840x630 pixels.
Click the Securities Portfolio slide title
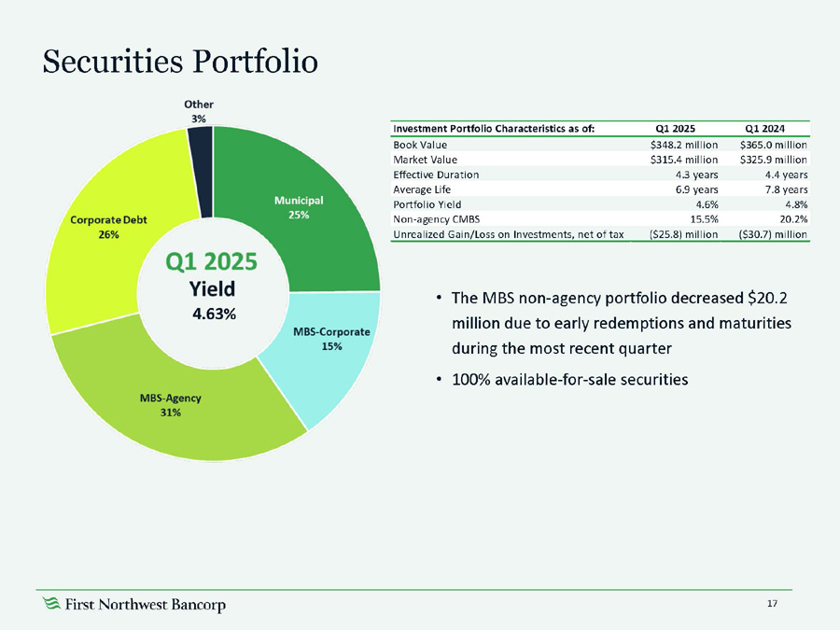click(x=180, y=60)
